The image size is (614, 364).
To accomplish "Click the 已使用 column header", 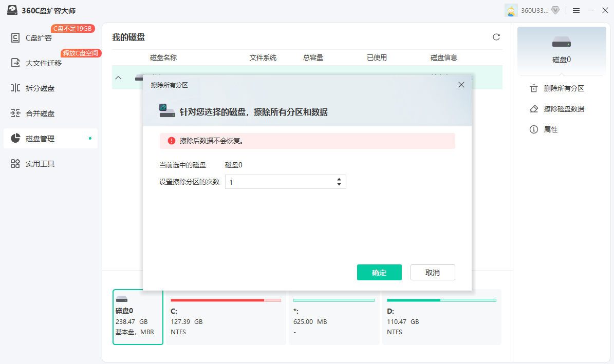I will coord(377,58).
